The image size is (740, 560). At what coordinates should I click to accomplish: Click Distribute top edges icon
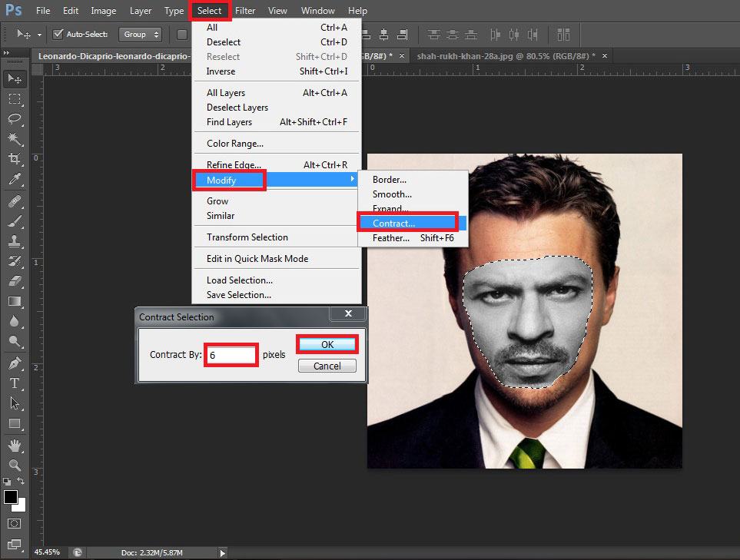coord(433,35)
